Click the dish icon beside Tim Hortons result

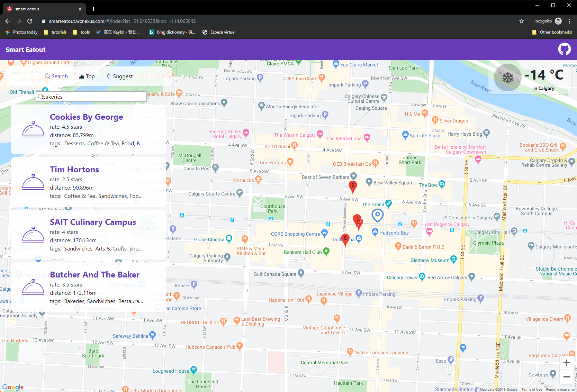coord(33,182)
